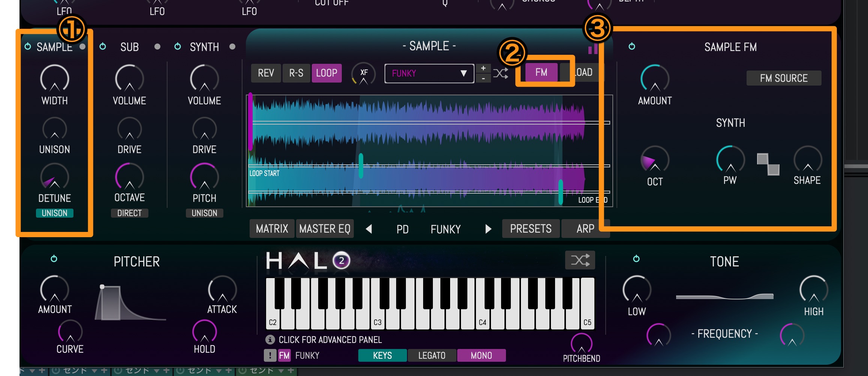Toggle the REV reverse button
This screenshot has height=376, width=868.
tap(266, 73)
